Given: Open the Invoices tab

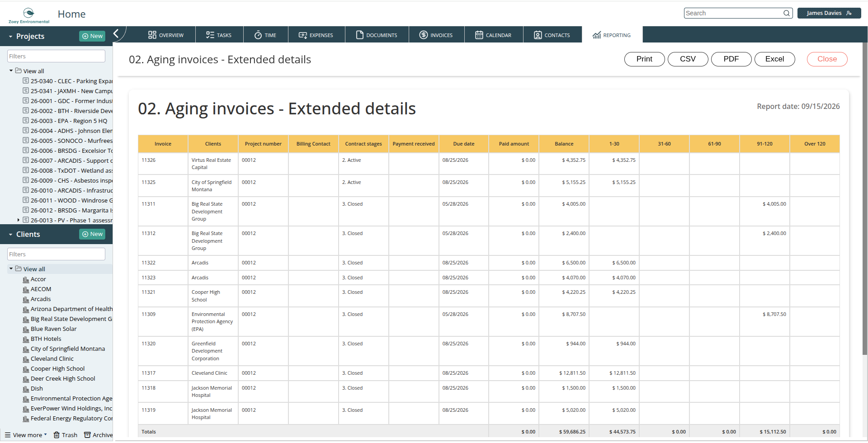Looking at the screenshot, I should [x=436, y=35].
